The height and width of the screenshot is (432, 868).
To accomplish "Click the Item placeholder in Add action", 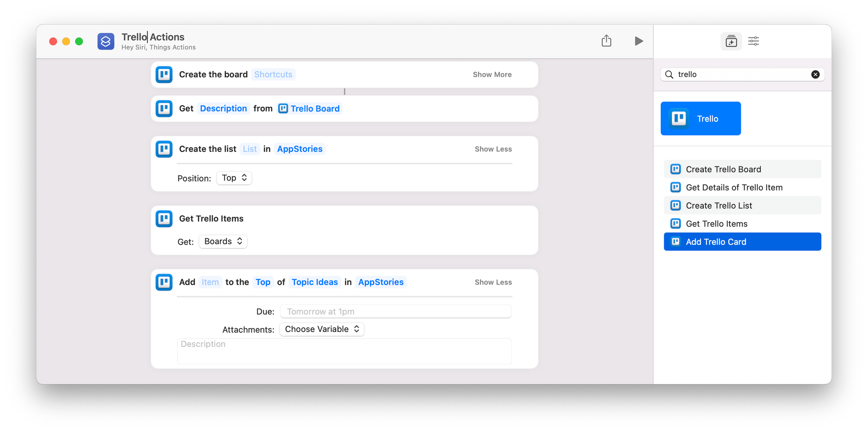I will [x=210, y=282].
